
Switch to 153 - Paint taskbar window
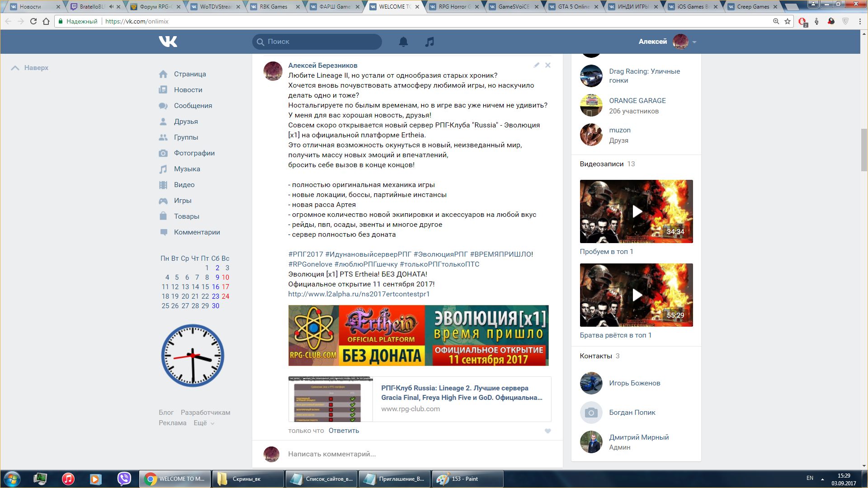468,479
